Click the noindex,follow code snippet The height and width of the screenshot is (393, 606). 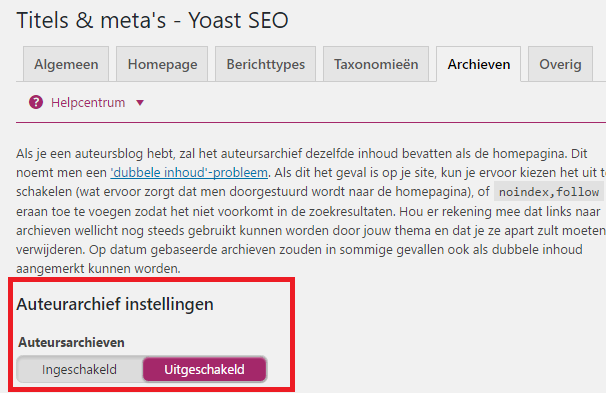tap(549, 192)
